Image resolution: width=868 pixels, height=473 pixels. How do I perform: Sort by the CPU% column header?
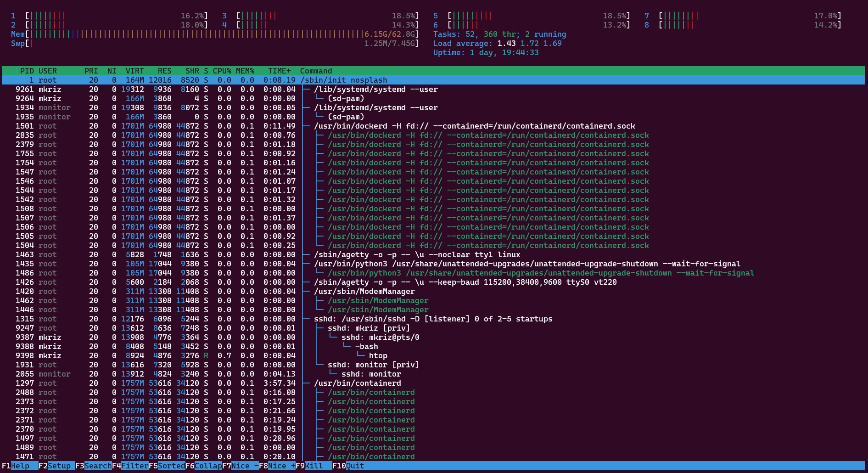point(222,71)
